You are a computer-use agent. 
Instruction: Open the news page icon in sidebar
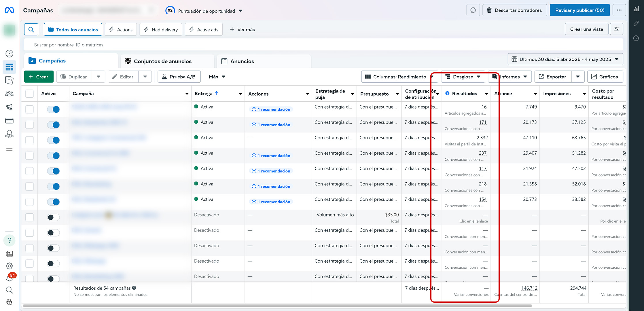[x=9, y=254]
